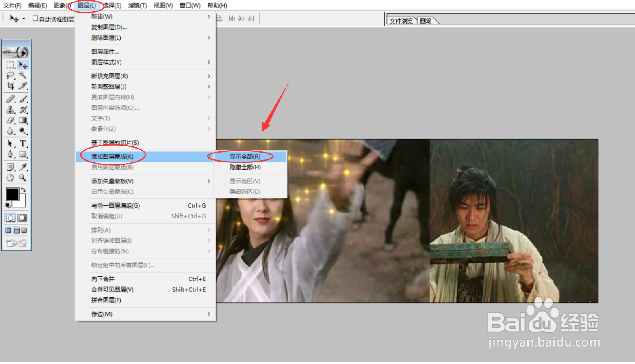
Task: Expand the 添加矢量蒙板(V) submenu
Action: click(145, 181)
